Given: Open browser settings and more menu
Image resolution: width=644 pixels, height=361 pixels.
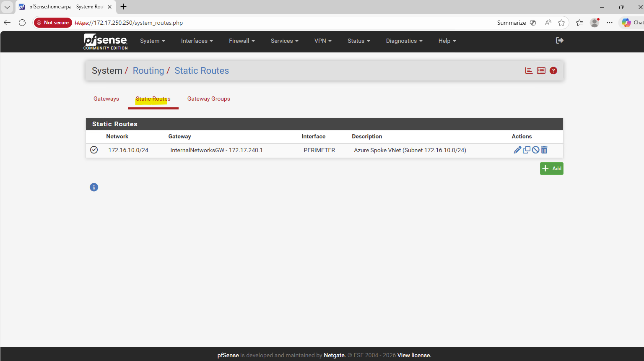Looking at the screenshot, I should (x=610, y=23).
